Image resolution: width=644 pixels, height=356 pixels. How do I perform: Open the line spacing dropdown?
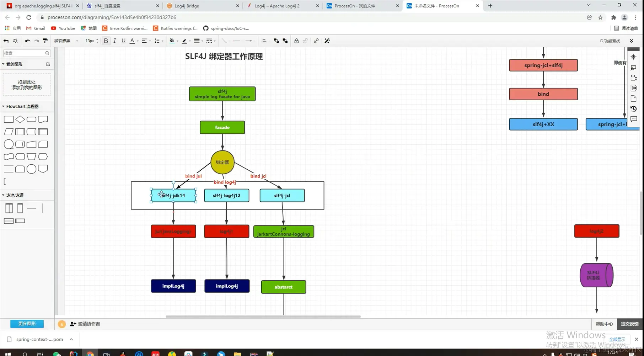click(x=159, y=41)
